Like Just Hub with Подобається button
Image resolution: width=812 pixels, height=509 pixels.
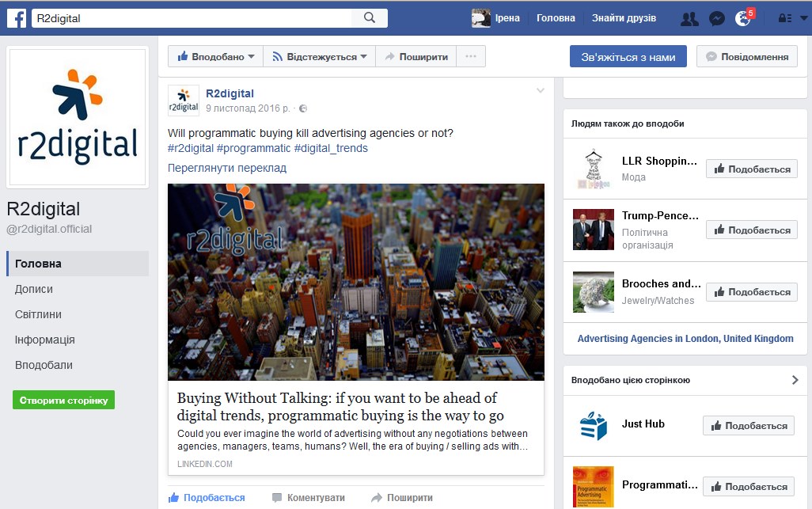point(749,425)
